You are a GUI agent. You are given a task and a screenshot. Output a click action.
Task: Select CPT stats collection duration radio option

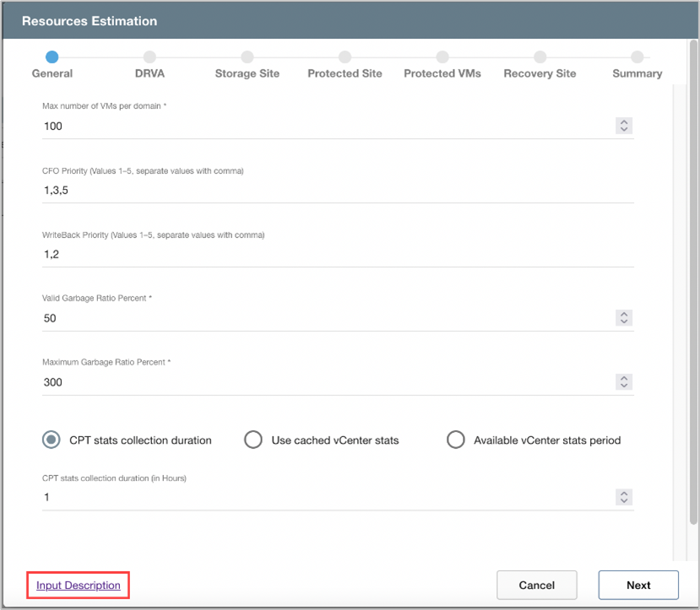tap(52, 440)
